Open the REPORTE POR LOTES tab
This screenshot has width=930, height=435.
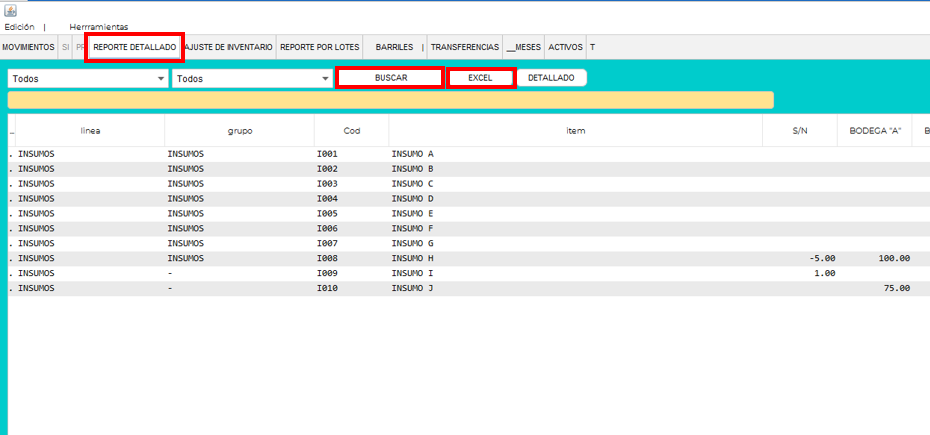point(319,47)
